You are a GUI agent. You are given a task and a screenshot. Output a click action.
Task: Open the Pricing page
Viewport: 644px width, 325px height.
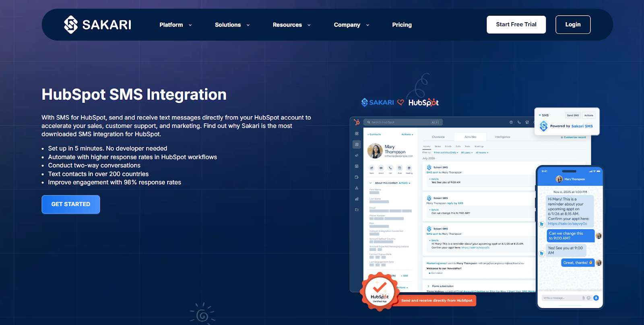coord(402,25)
